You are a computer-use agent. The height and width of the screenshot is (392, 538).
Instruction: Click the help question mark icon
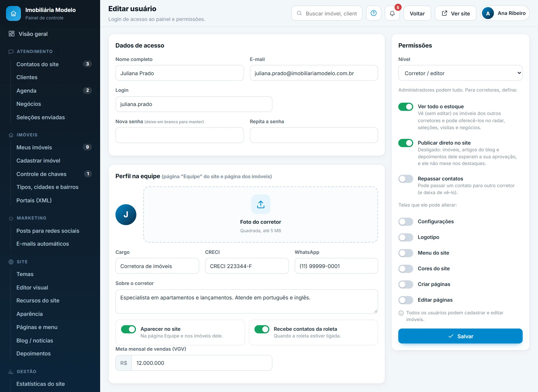(373, 13)
